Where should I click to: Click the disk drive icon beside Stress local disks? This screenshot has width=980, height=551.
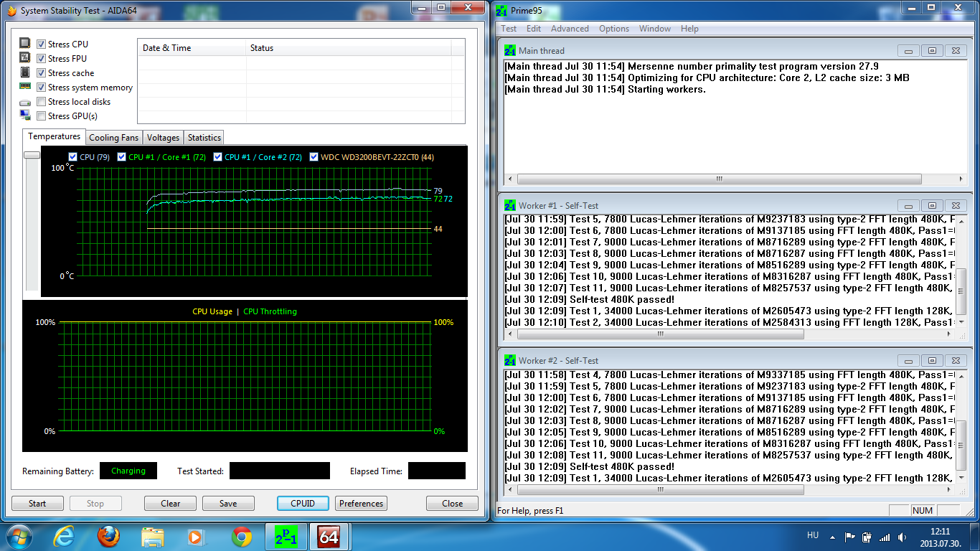coord(25,102)
